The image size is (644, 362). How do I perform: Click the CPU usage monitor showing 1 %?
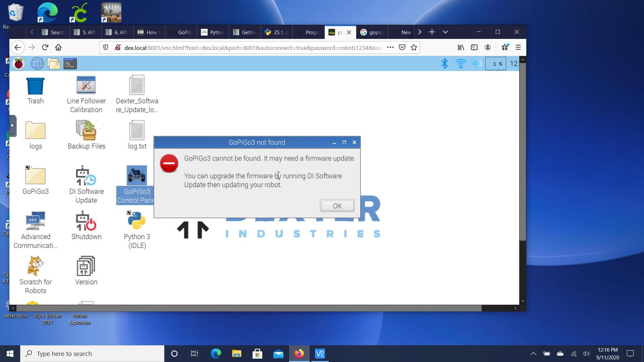point(496,64)
